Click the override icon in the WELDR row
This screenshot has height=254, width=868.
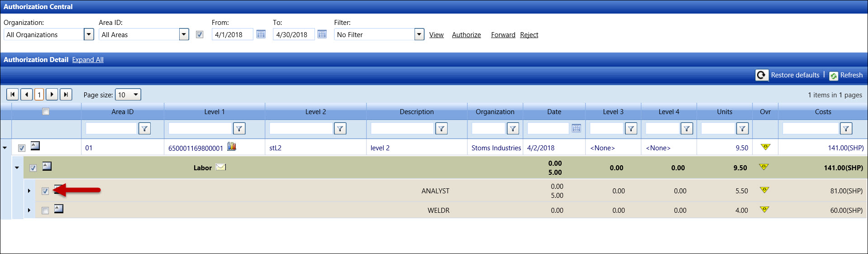tap(764, 210)
